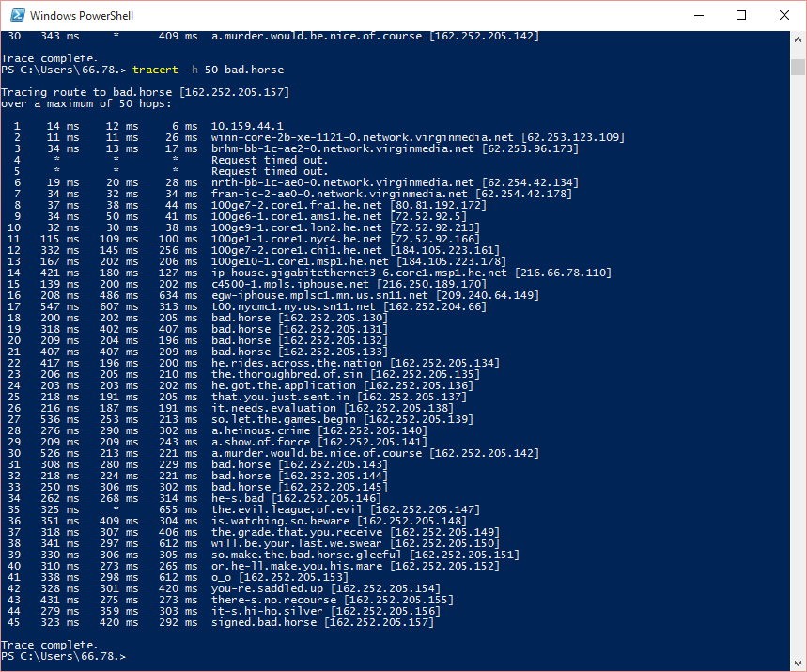Click 'over a maximum of 50 hops:'
The height and width of the screenshot is (672, 807).
click(85, 103)
